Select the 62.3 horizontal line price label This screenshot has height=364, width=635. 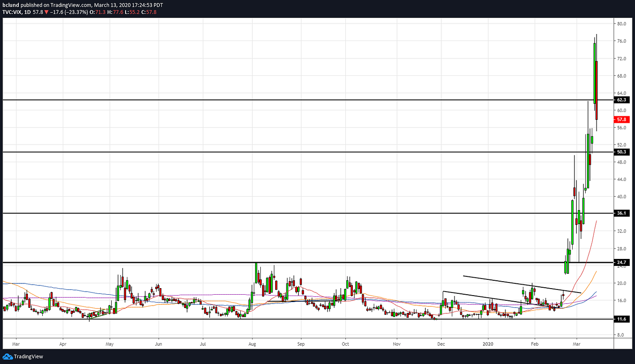(622, 100)
